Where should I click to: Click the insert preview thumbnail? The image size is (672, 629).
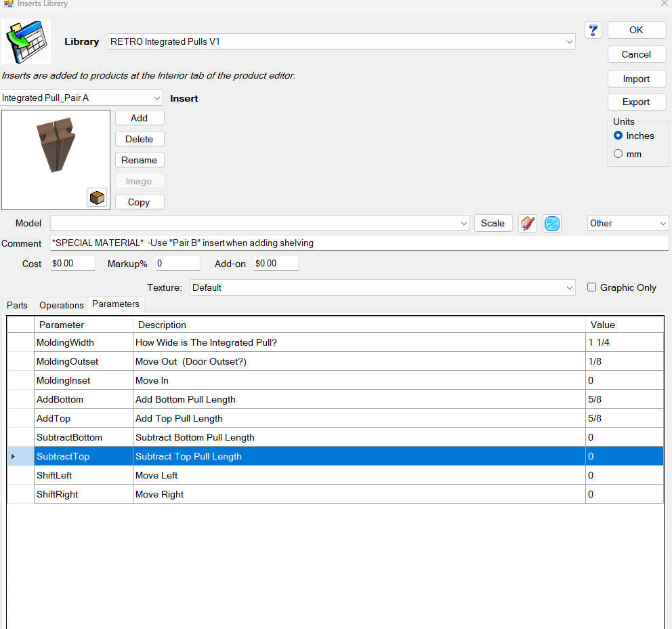point(56,160)
